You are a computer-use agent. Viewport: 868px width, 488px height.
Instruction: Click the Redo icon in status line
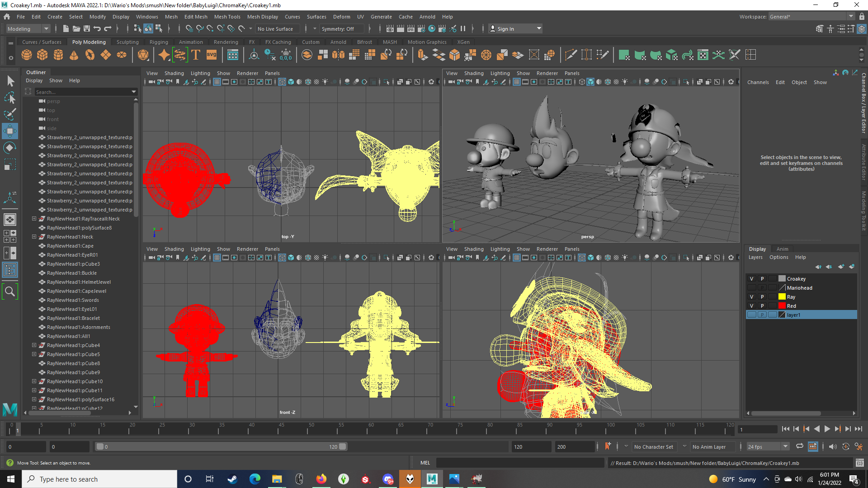pos(108,29)
